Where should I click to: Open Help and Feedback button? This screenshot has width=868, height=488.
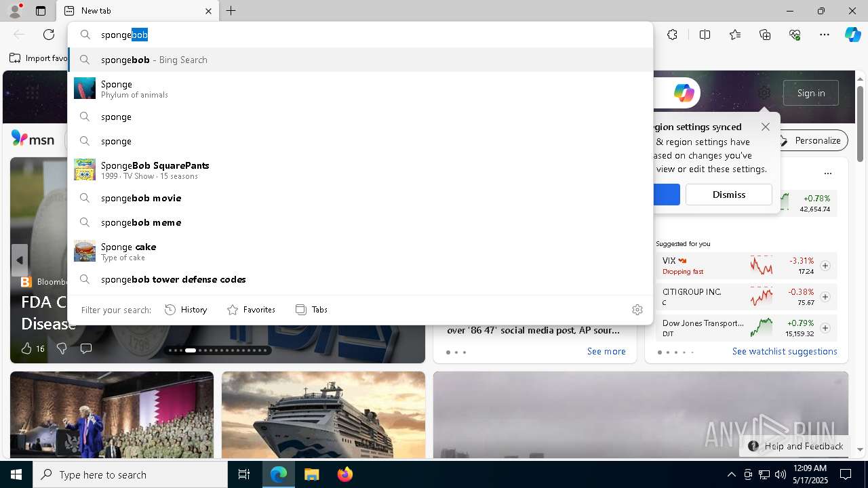[795, 446]
